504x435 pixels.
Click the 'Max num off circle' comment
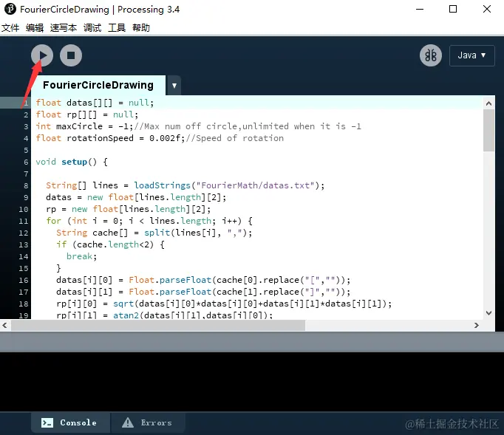248,126
